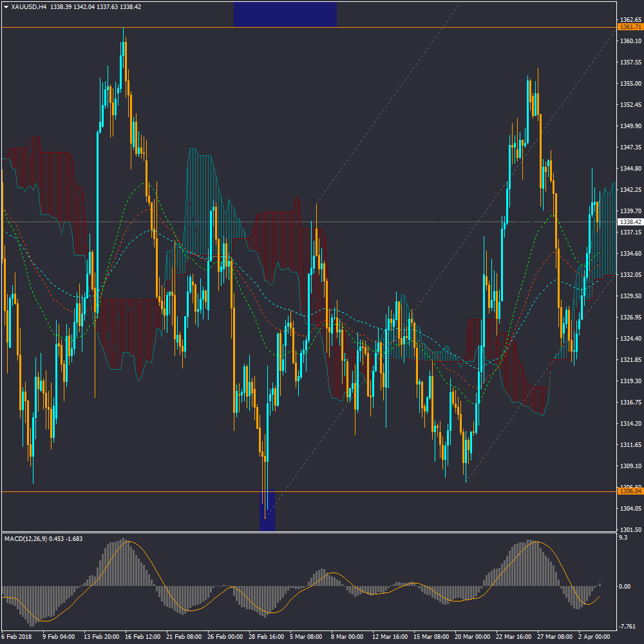The height and width of the screenshot is (644, 644).
Task: Click the 22 Mar 16:00 time label
Action: (x=513, y=637)
